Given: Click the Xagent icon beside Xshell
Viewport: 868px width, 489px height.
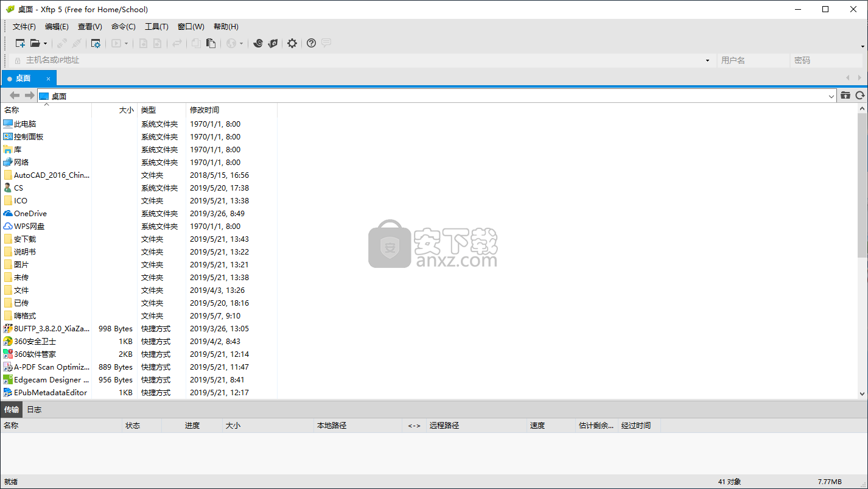Looking at the screenshot, I should click(273, 43).
